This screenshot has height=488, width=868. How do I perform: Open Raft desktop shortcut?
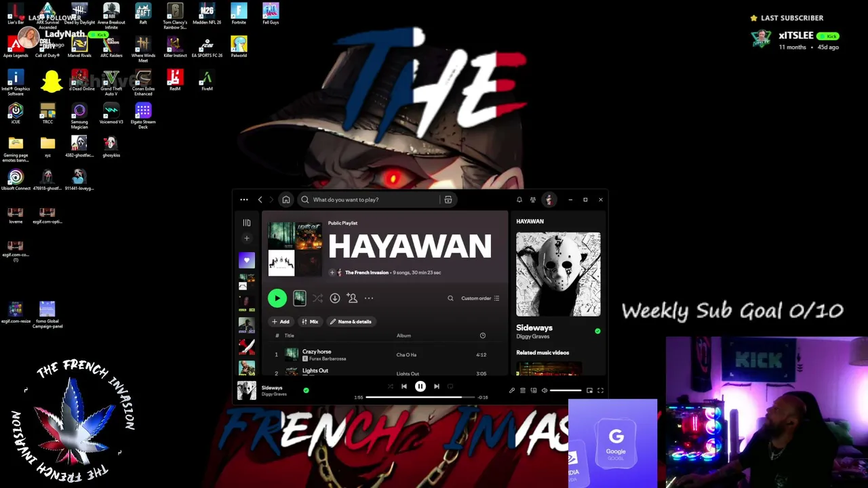tap(143, 14)
